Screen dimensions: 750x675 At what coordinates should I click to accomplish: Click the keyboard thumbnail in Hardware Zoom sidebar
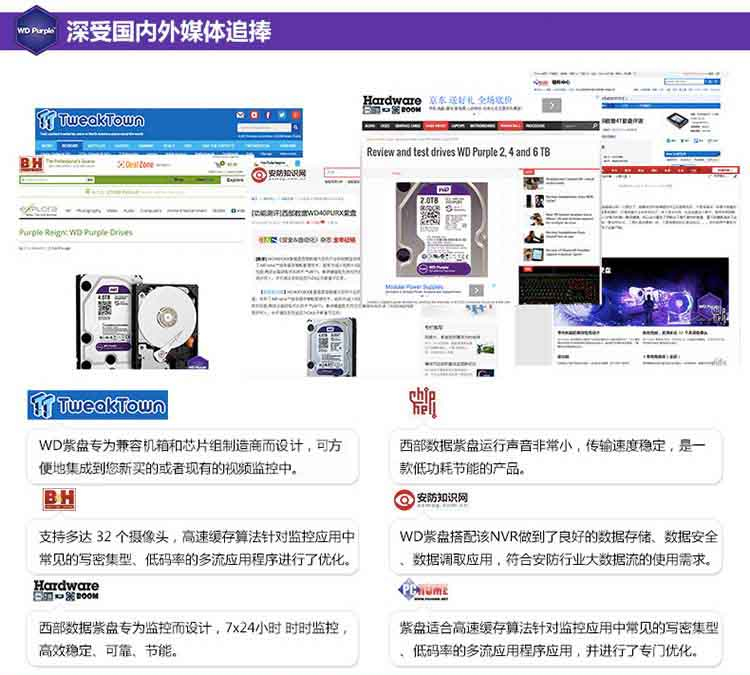pos(558,285)
